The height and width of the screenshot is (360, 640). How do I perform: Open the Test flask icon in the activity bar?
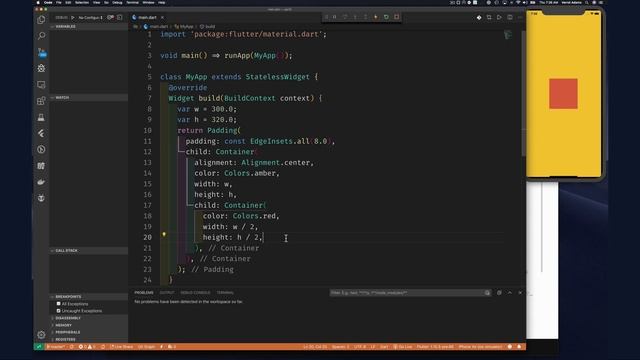[x=41, y=117]
